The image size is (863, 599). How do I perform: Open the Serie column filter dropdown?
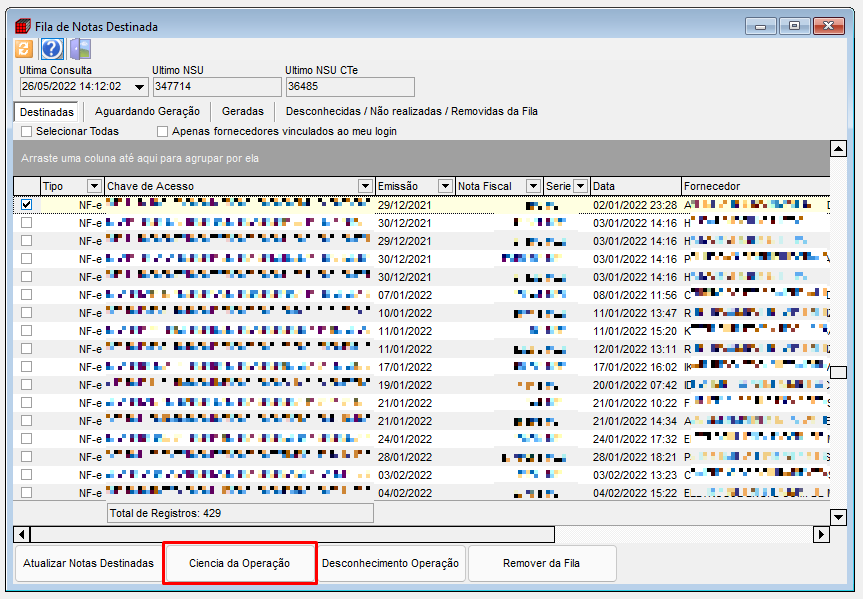[x=580, y=186]
